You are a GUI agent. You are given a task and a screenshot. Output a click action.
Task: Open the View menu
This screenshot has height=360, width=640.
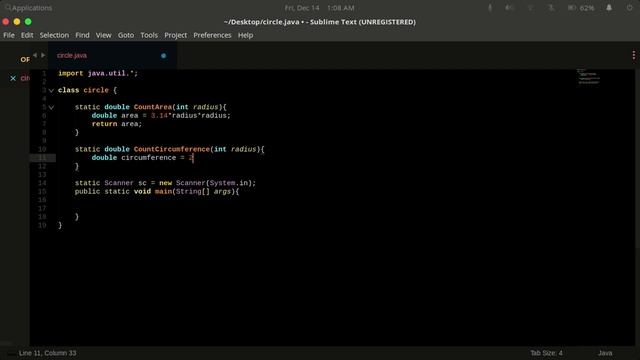[x=103, y=35]
